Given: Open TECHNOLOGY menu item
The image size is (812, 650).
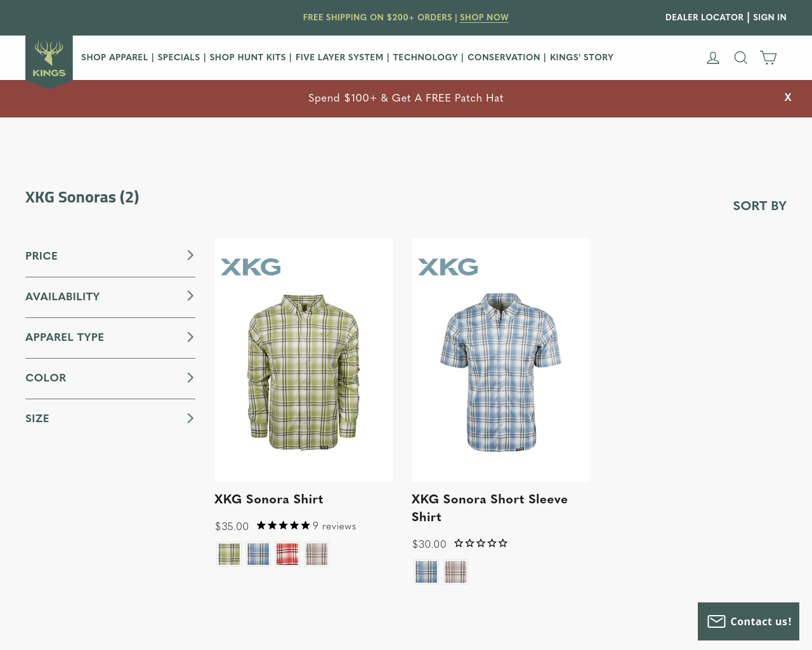Looking at the screenshot, I should click(425, 57).
